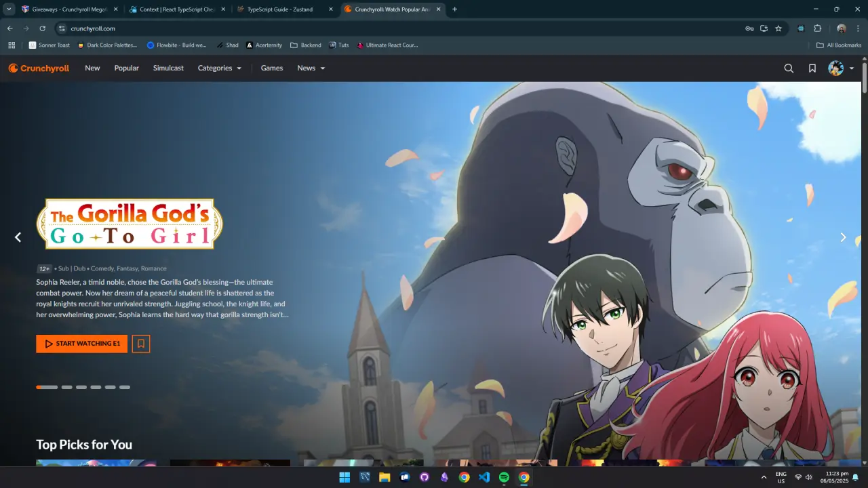Open the Chrome extensions puzzle icon
This screenshot has height=488, width=868.
pos(817,28)
